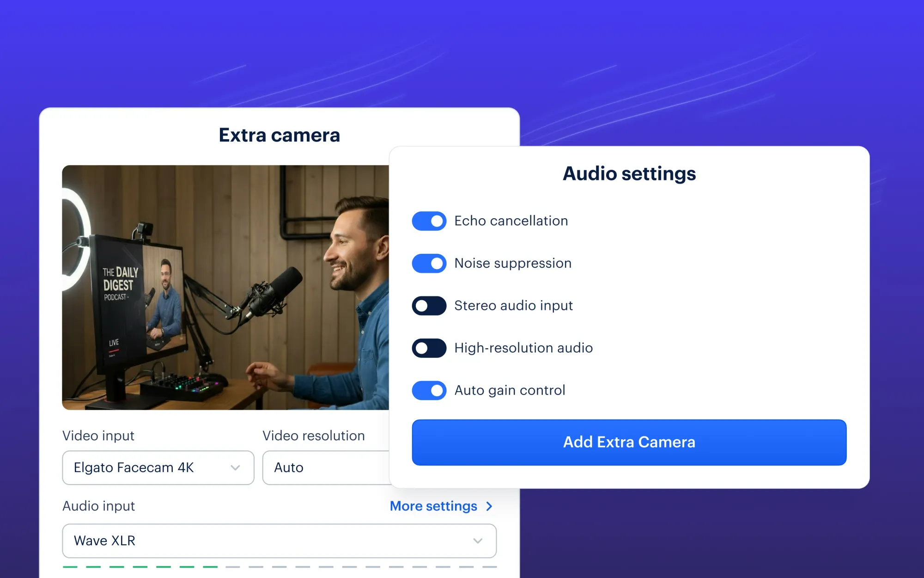
Task: Turn off Noise suppression switch
Action: [429, 264]
